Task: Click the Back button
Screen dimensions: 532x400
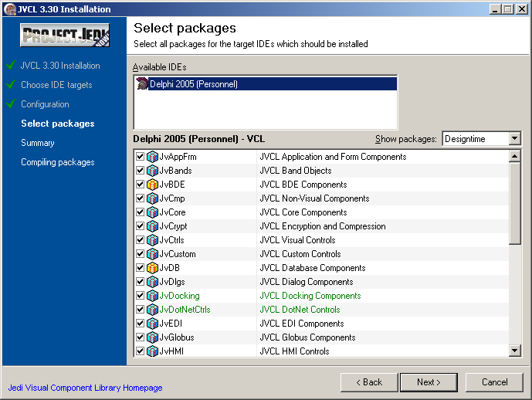Action: click(x=368, y=382)
